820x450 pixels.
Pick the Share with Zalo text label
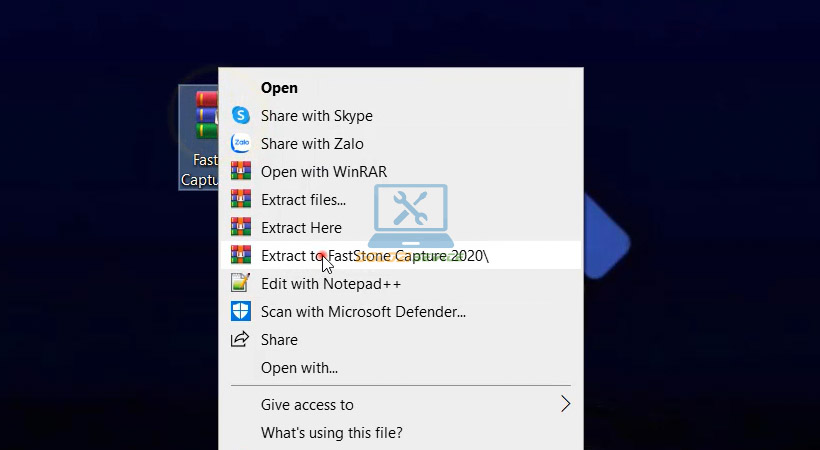tap(312, 144)
